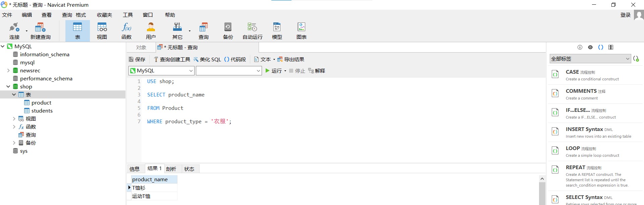The image size is (644, 205).
Task: Open the 文本 text dropdown
Action: click(265, 59)
